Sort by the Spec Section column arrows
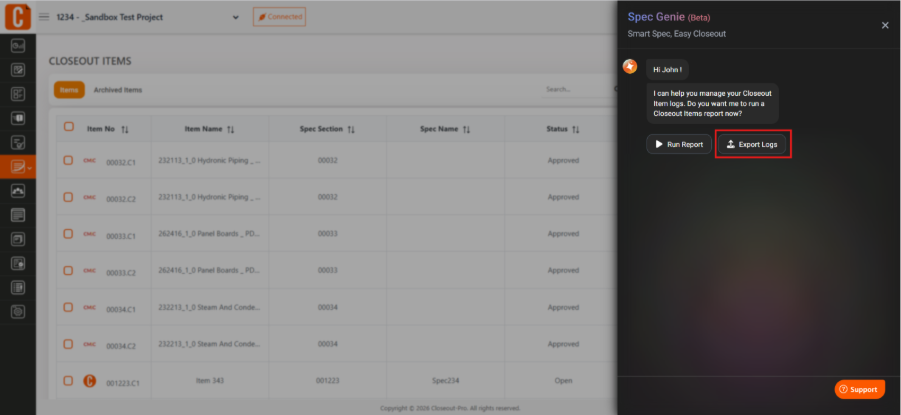This screenshot has height=415, width=901. [351, 130]
